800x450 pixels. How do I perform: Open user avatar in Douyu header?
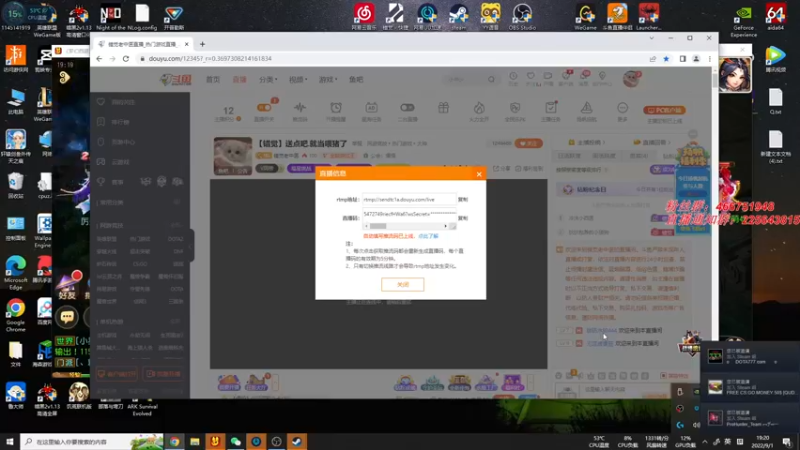click(631, 79)
